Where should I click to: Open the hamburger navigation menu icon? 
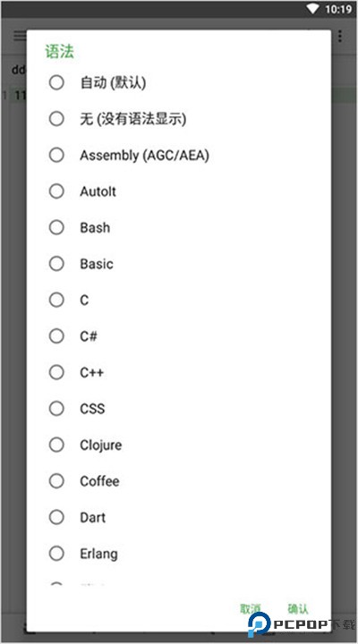pyautogui.click(x=20, y=36)
